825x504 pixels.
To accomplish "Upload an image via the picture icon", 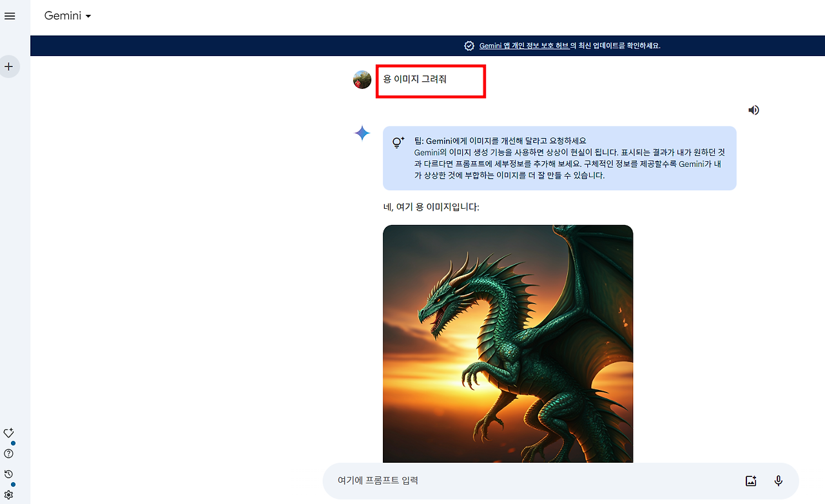I will tap(750, 481).
